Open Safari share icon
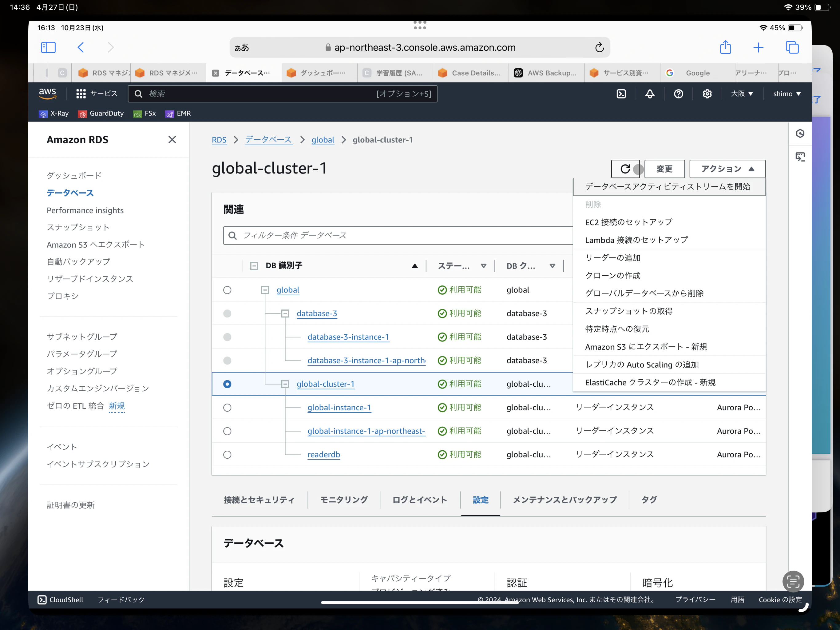 click(x=725, y=47)
